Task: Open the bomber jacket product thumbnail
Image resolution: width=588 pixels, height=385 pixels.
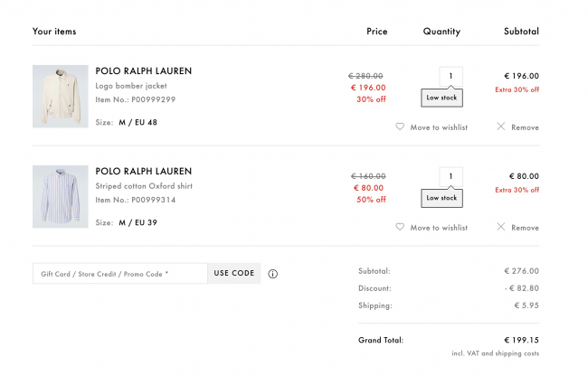Action: coord(61,96)
